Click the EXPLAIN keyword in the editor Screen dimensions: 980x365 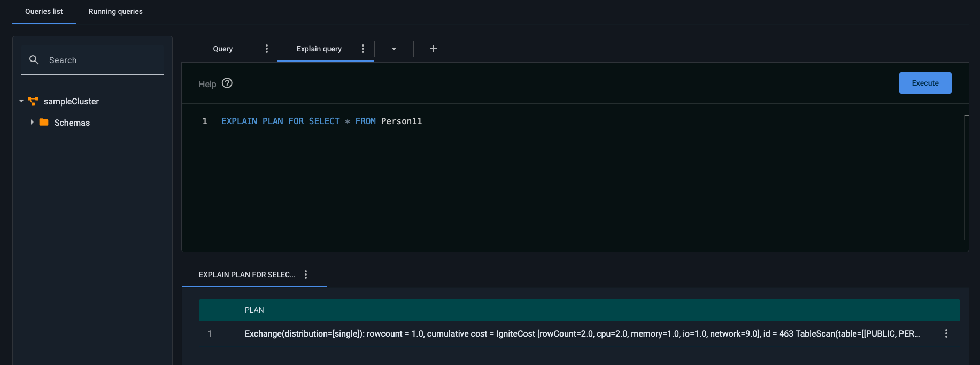click(x=239, y=121)
